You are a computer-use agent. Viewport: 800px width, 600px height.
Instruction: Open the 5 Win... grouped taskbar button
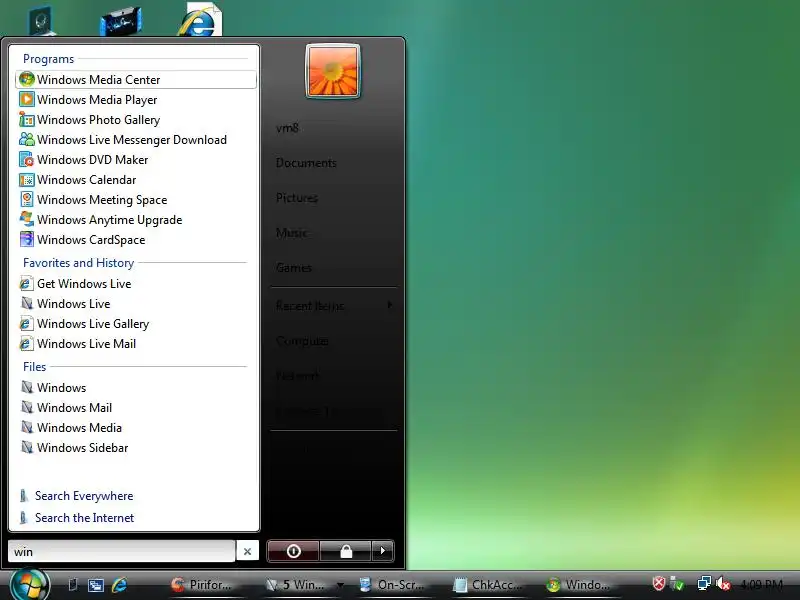click(304, 585)
